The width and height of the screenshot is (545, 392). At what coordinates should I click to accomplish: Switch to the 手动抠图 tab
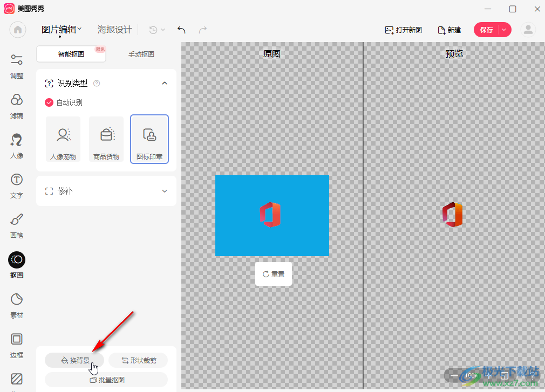coord(141,54)
